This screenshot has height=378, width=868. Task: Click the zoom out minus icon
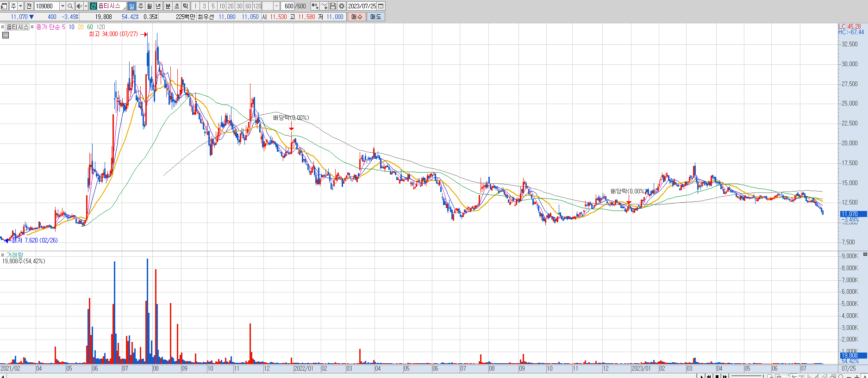[849, 376]
